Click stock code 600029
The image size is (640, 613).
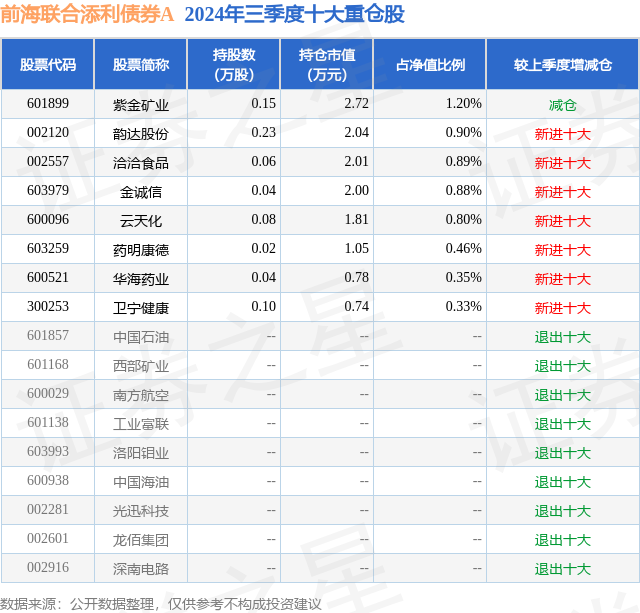click(x=48, y=393)
